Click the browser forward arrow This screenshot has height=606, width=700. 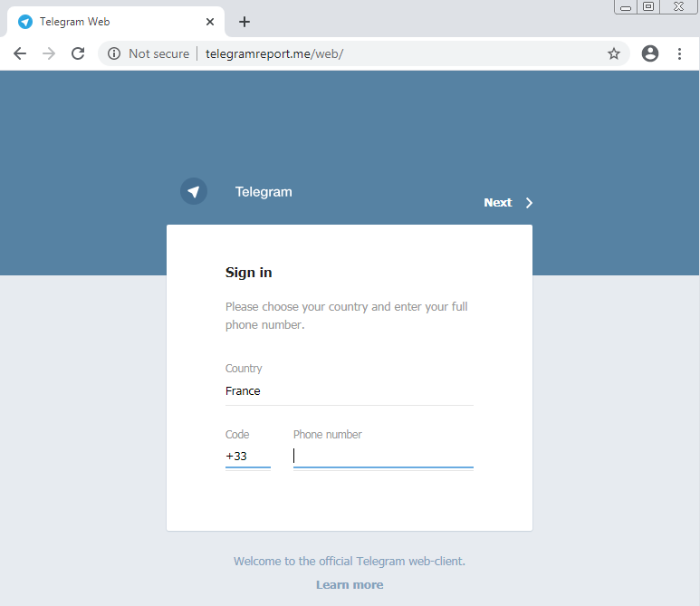pos(49,53)
